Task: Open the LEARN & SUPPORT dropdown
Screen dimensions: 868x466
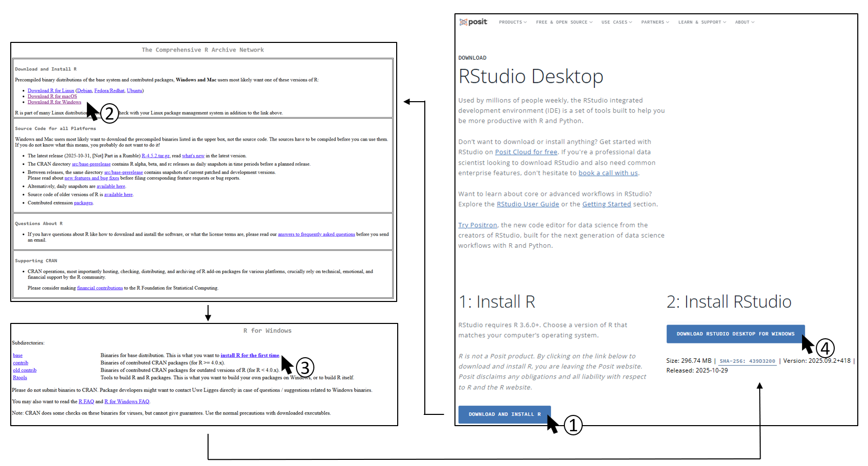Action: pos(701,22)
